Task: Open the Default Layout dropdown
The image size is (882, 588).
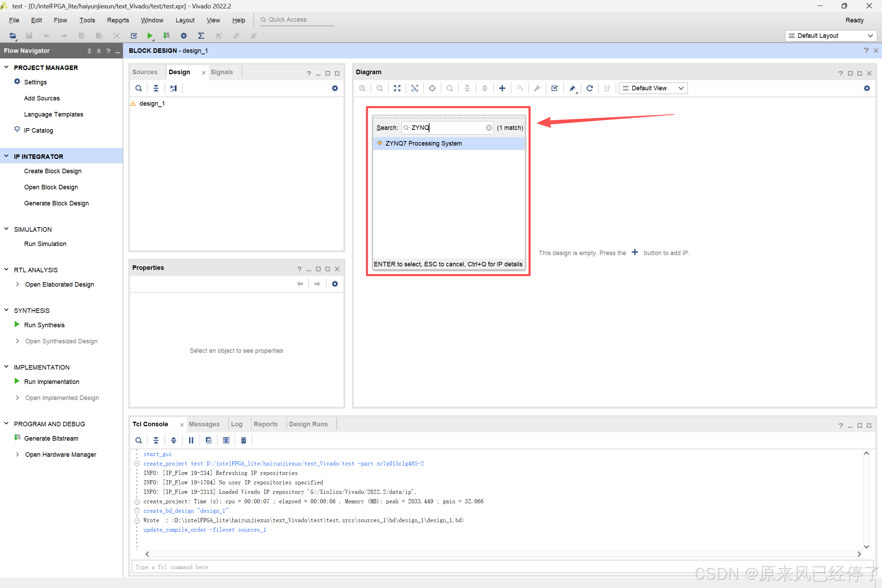Action: (x=831, y=36)
